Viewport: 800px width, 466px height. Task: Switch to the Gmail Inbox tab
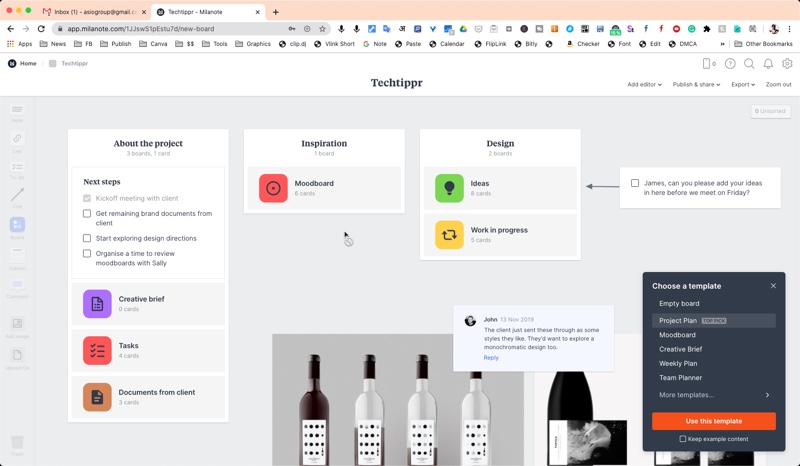coord(94,12)
